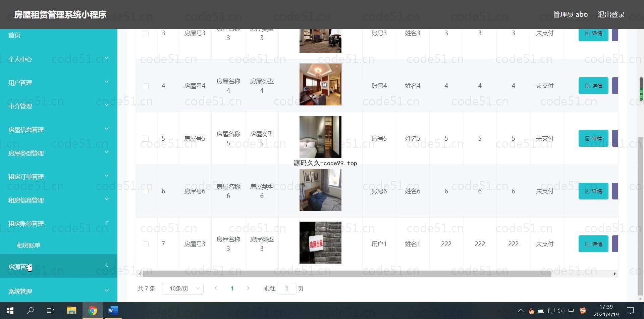Expand the 房屋信息管理 menu chevron
The width and height of the screenshot is (644, 319).
107,129
